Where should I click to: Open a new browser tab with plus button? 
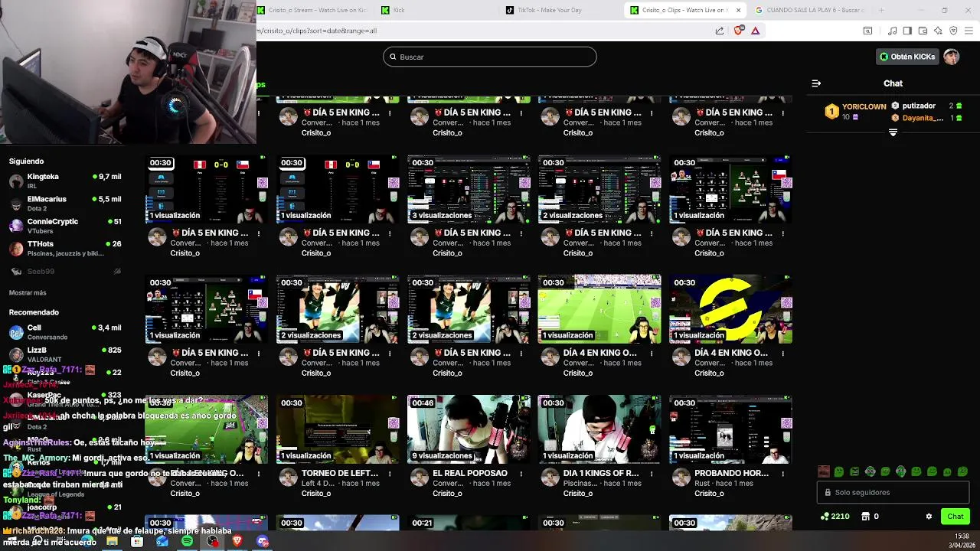(881, 10)
